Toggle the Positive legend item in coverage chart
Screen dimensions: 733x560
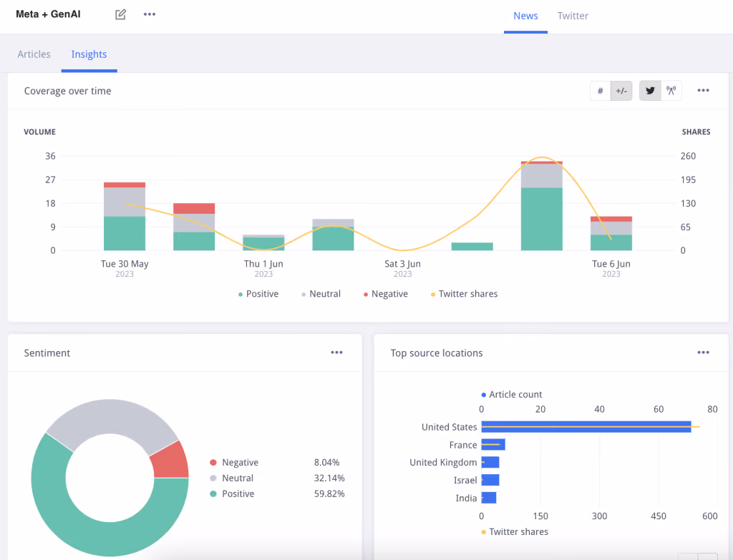[258, 294]
